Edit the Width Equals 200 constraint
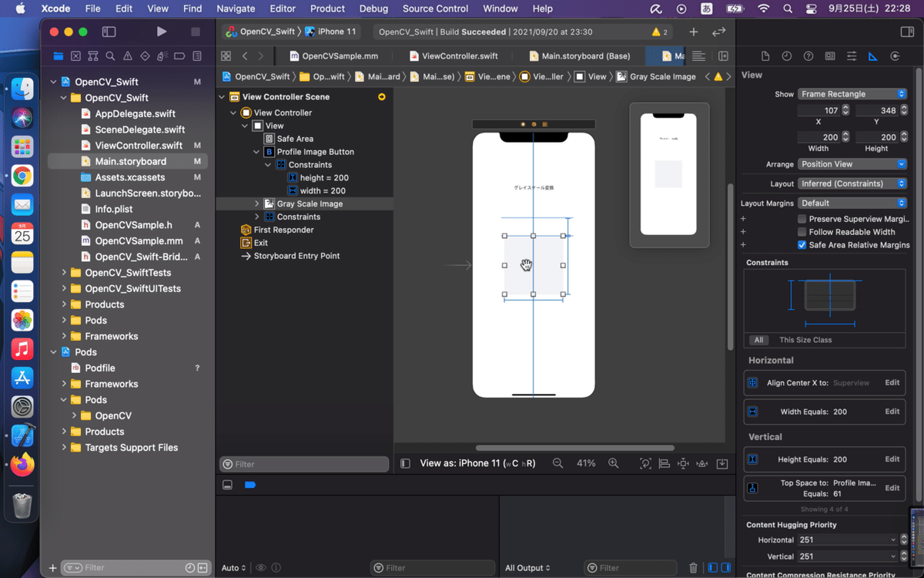Viewport: 924px width, 578px height. tap(892, 412)
